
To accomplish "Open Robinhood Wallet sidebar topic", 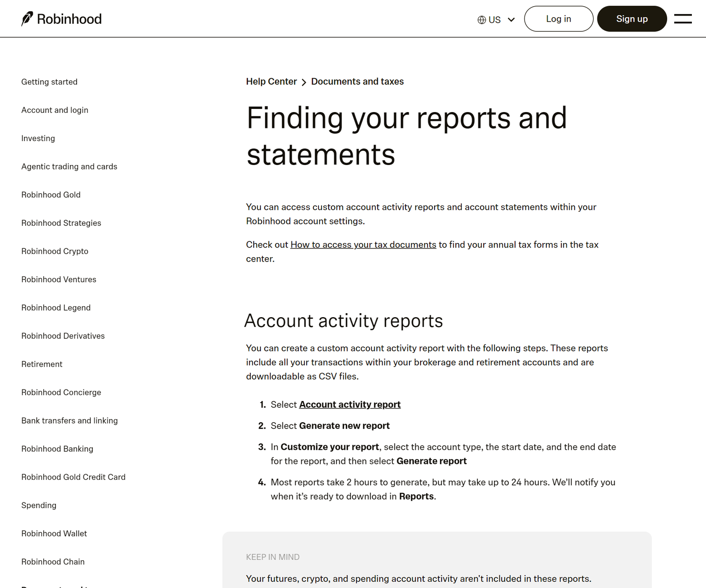I will [54, 534].
